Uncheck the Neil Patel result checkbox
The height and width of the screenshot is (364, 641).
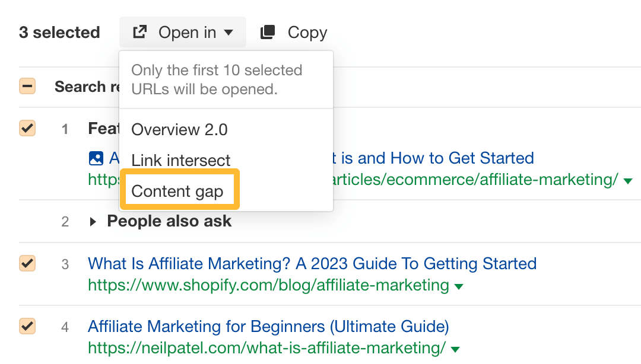(27, 326)
